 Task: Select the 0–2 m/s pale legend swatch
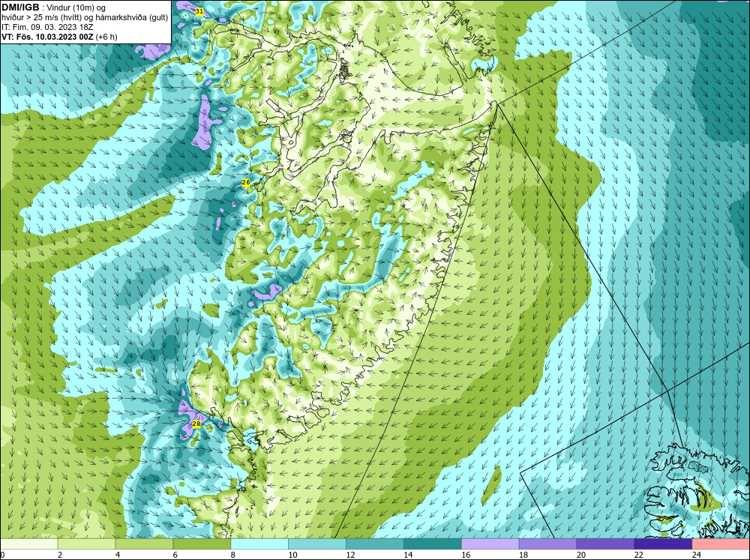pyautogui.click(x=28, y=544)
